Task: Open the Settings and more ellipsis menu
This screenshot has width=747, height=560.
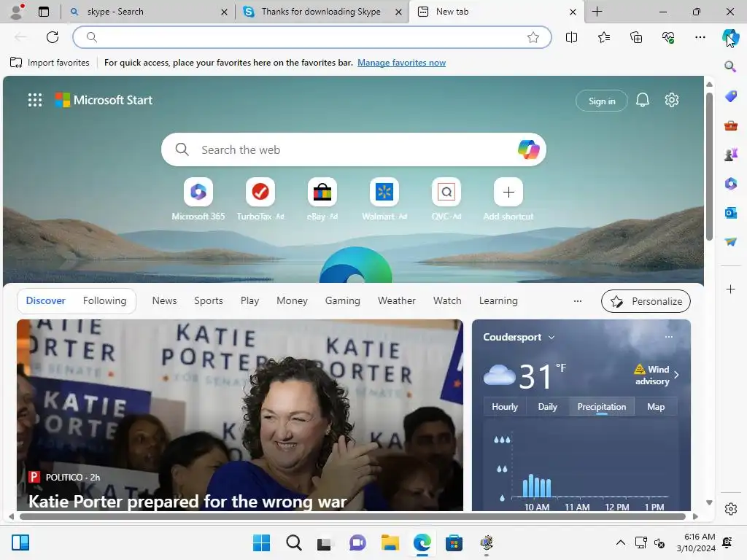Action: [x=700, y=37]
